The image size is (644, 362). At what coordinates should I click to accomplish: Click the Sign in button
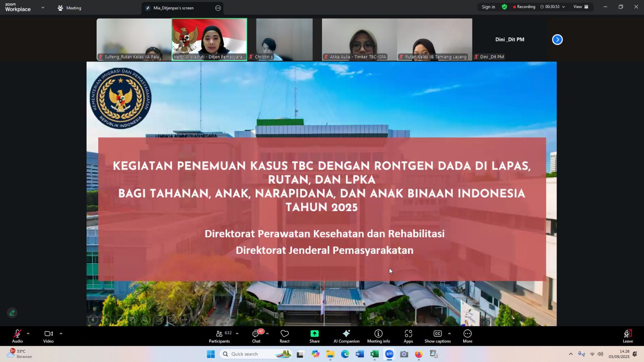pos(488,7)
